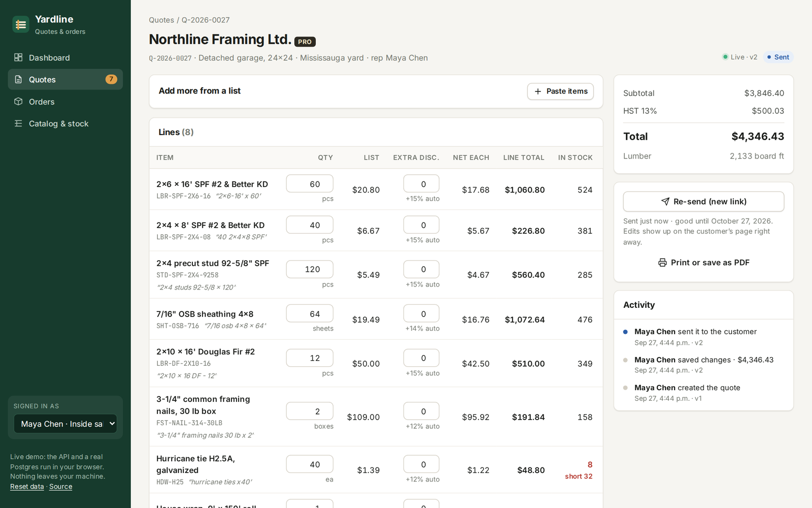This screenshot has width=812, height=508.
Task: Open the Source link
Action: click(x=61, y=487)
